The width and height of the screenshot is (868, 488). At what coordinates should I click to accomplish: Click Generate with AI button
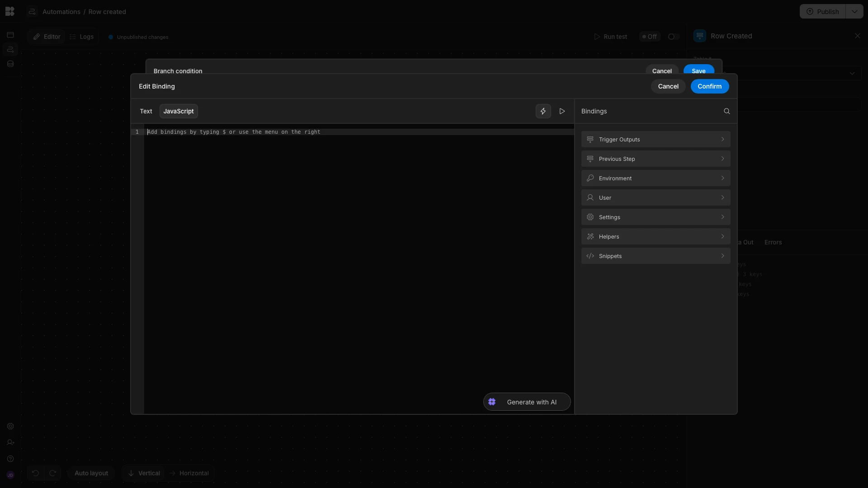(x=527, y=402)
